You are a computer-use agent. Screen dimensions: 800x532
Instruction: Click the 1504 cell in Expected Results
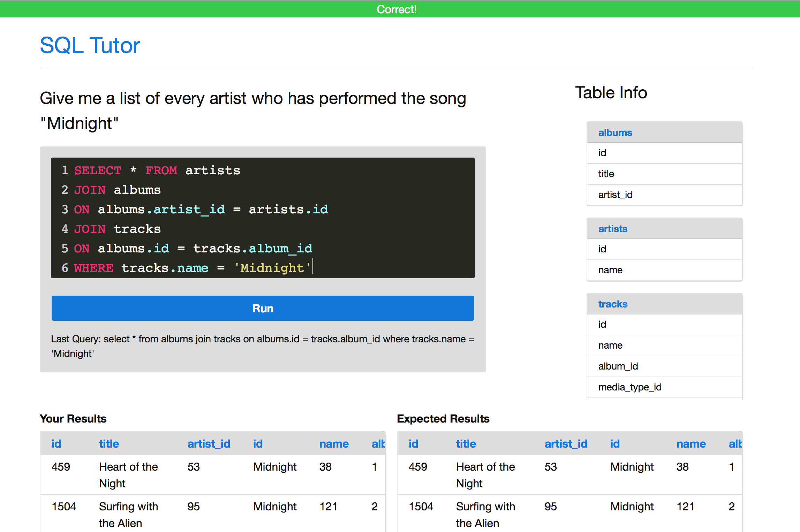coord(421,507)
